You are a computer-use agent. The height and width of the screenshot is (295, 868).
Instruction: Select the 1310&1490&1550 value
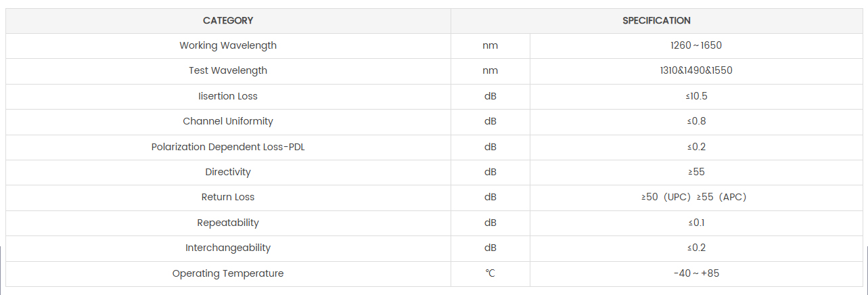coord(696,70)
